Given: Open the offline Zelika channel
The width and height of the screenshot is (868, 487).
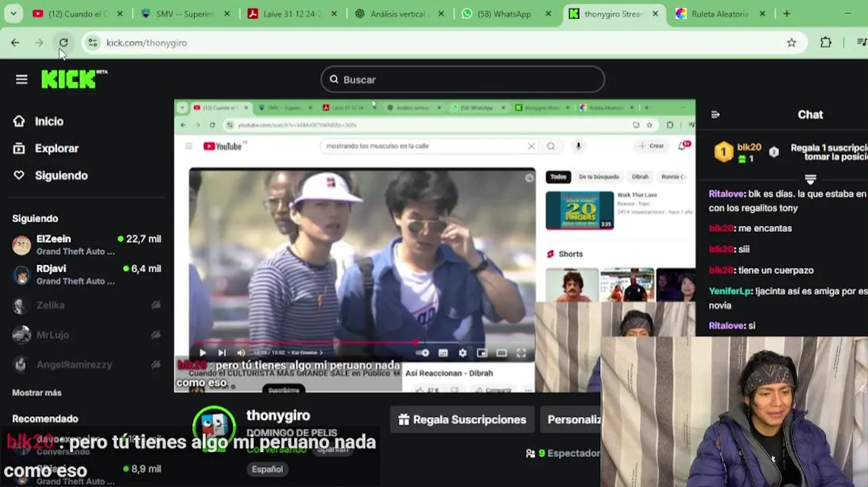Looking at the screenshot, I should pyautogui.click(x=87, y=305).
